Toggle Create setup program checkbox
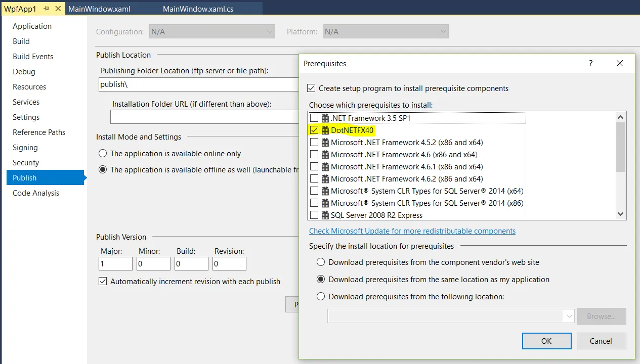 [311, 88]
